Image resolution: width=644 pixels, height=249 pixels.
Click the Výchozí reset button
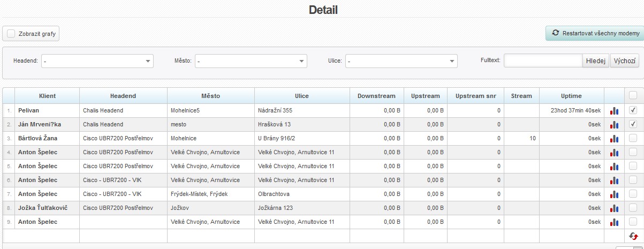(x=625, y=61)
